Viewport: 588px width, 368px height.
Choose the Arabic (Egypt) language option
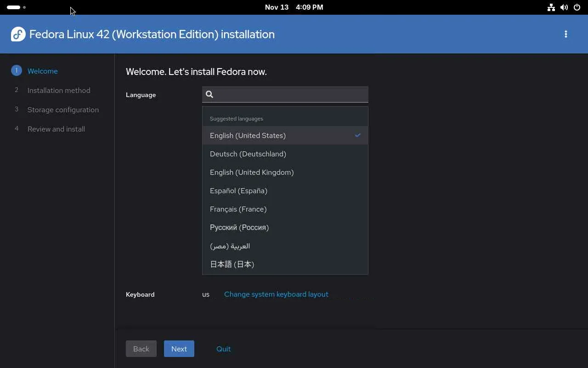(285, 246)
